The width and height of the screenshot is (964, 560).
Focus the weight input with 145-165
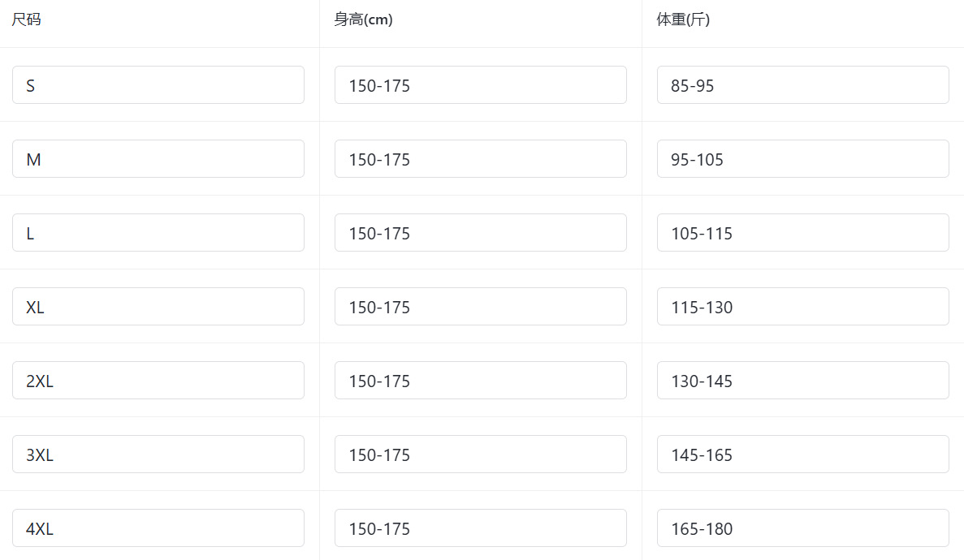pyautogui.click(x=802, y=454)
